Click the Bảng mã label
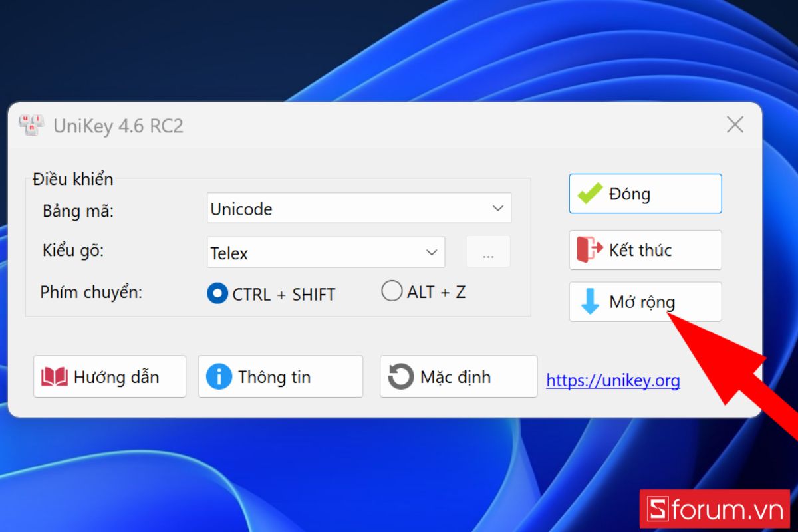 (x=78, y=211)
